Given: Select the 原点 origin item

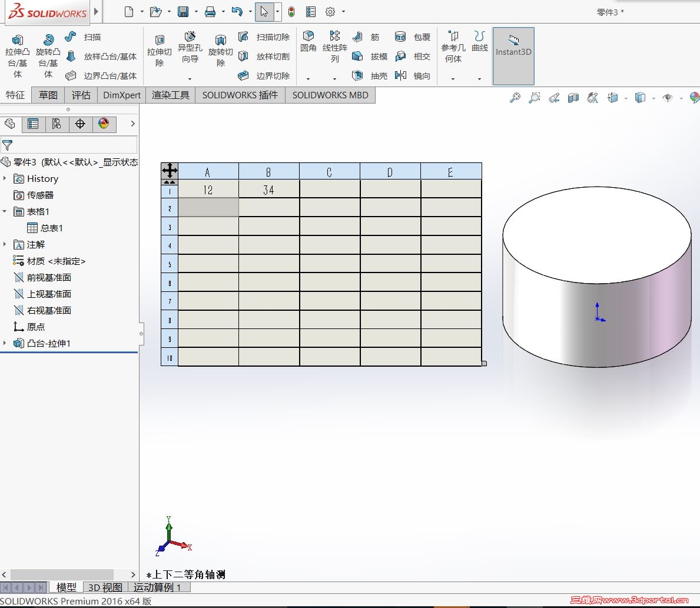Looking at the screenshot, I should (x=29, y=327).
